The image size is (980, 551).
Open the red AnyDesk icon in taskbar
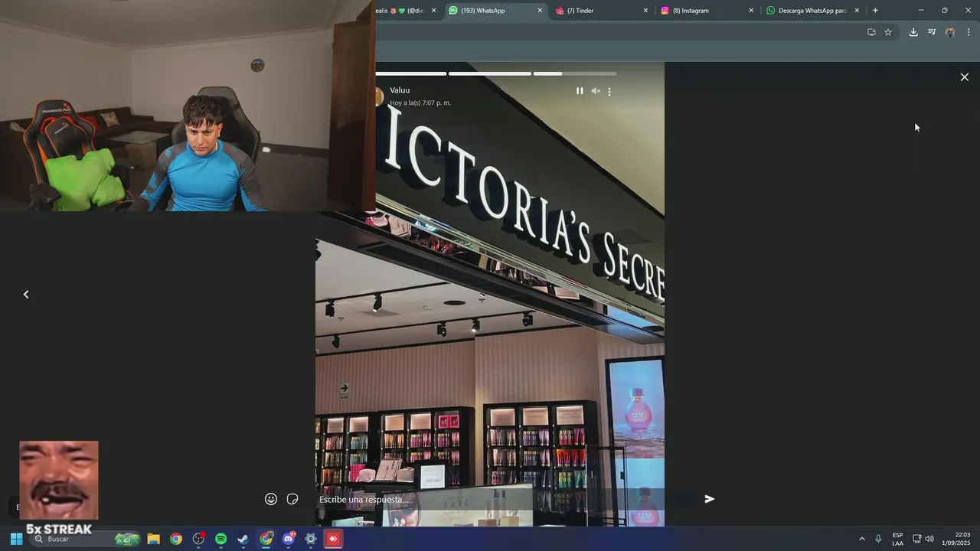[x=333, y=539]
